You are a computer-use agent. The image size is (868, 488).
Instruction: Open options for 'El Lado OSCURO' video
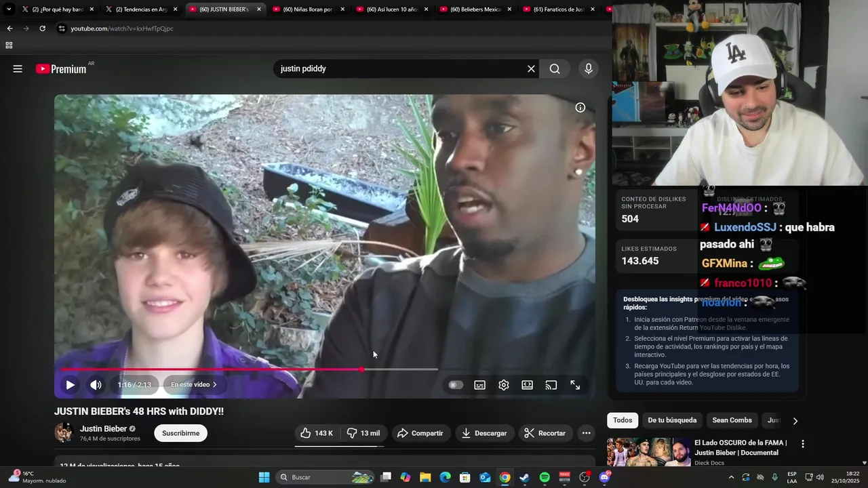[803, 444]
